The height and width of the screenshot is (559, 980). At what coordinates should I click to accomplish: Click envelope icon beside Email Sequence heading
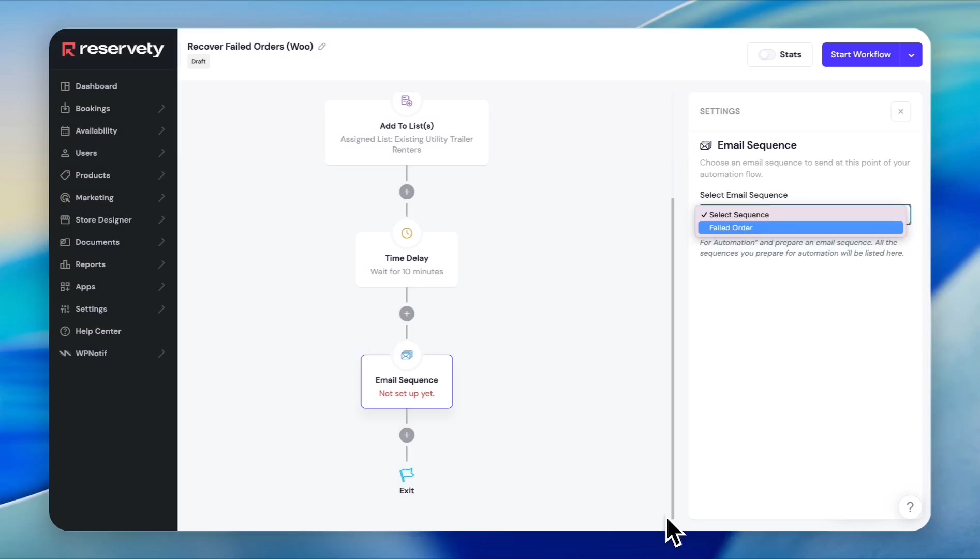706,145
